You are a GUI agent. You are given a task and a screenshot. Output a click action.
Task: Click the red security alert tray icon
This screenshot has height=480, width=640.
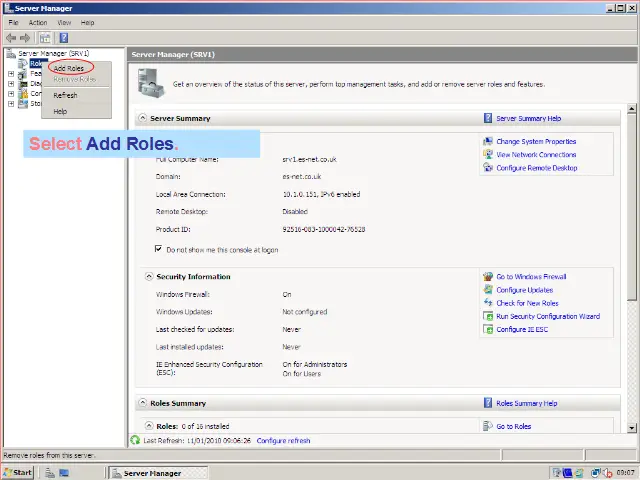[607, 473]
